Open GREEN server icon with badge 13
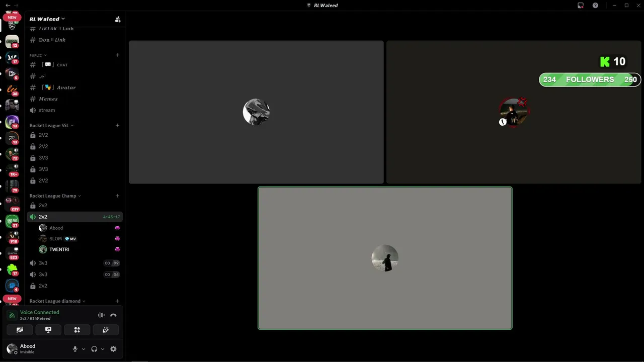 [12, 42]
